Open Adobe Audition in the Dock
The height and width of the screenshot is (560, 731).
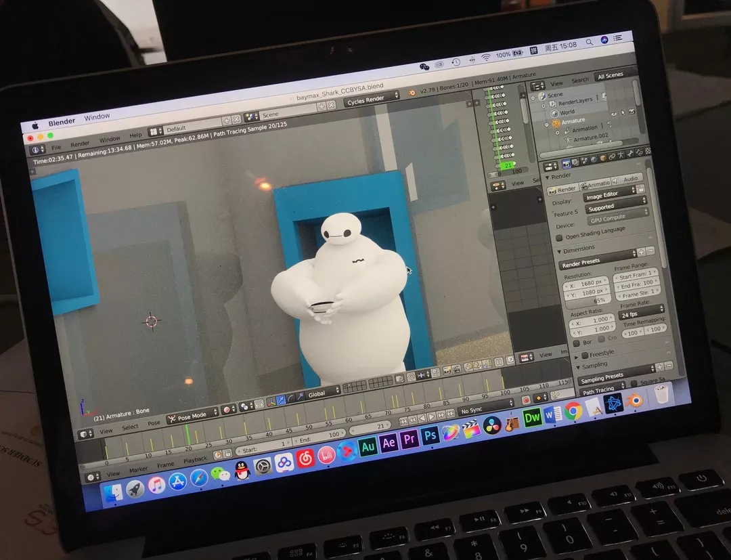tap(368, 446)
